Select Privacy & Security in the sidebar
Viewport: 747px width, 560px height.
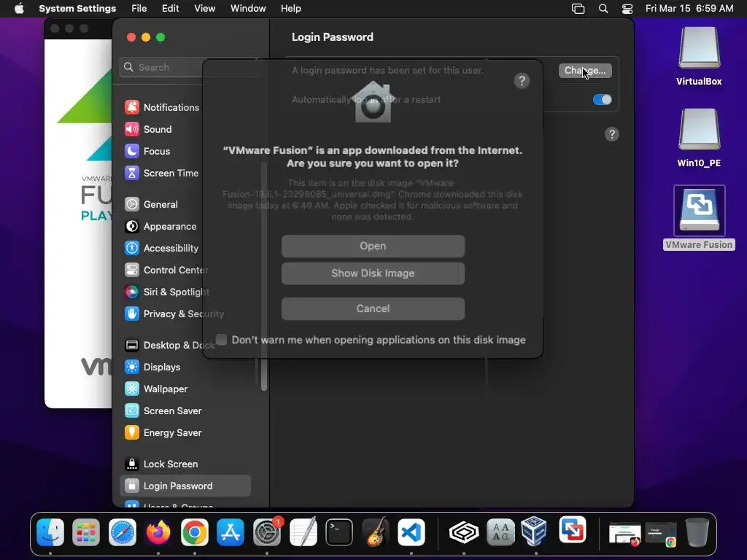[x=174, y=314]
